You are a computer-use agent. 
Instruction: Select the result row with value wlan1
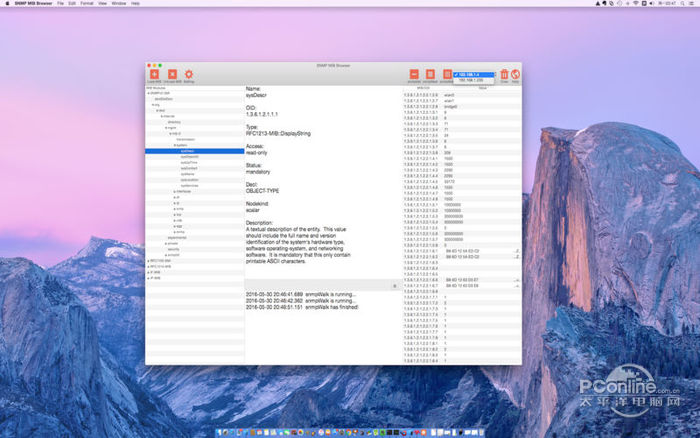(x=462, y=101)
